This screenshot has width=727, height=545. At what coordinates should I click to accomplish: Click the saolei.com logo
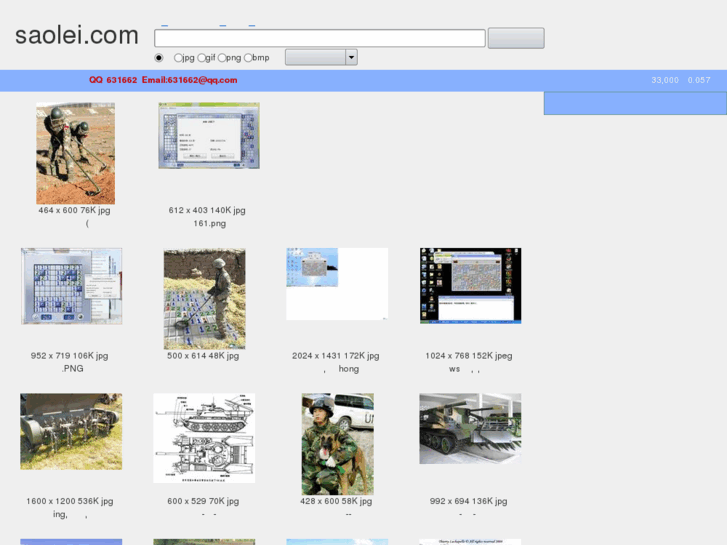click(x=77, y=35)
